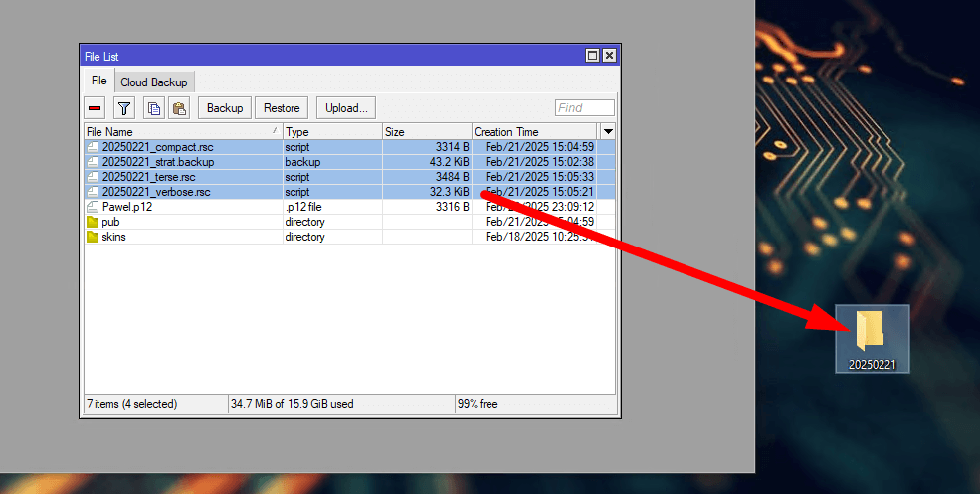Select file Pawel.p12

(x=127, y=207)
